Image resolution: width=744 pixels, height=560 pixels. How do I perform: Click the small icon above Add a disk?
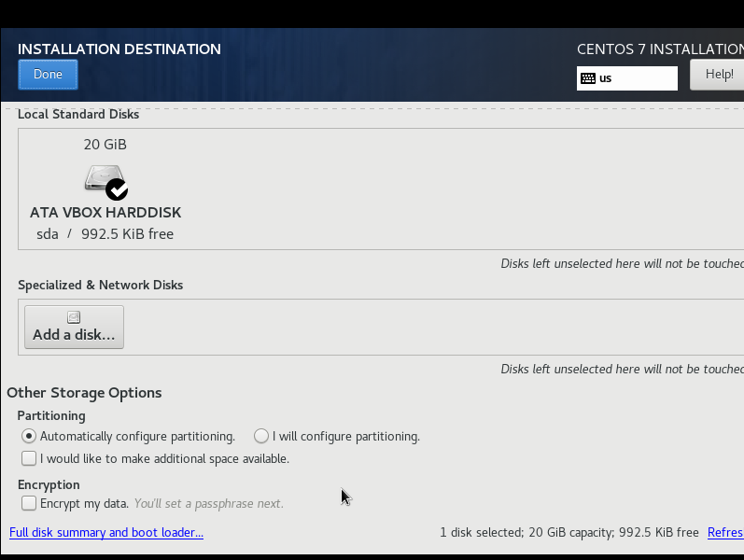74,317
